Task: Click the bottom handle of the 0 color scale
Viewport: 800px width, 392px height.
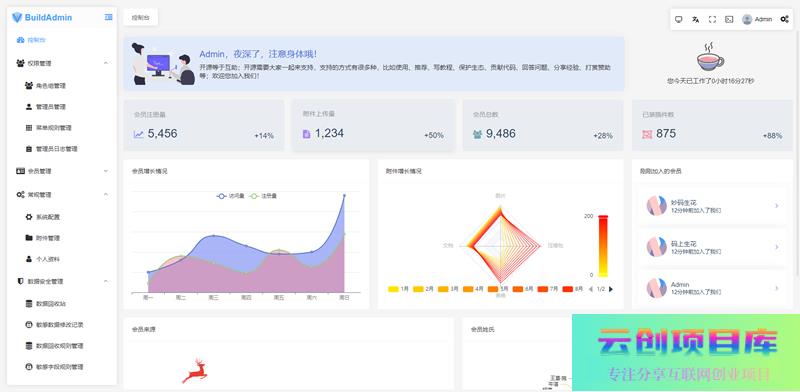Action: point(603,276)
